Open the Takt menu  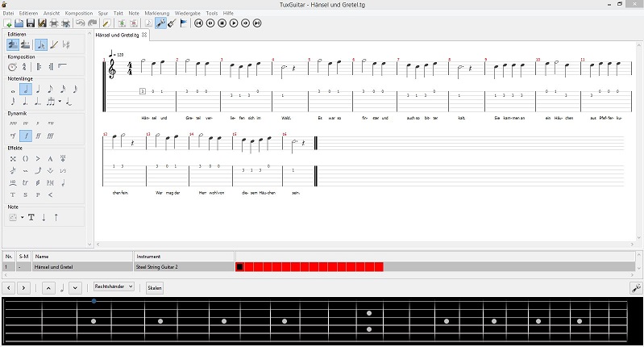coord(118,13)
